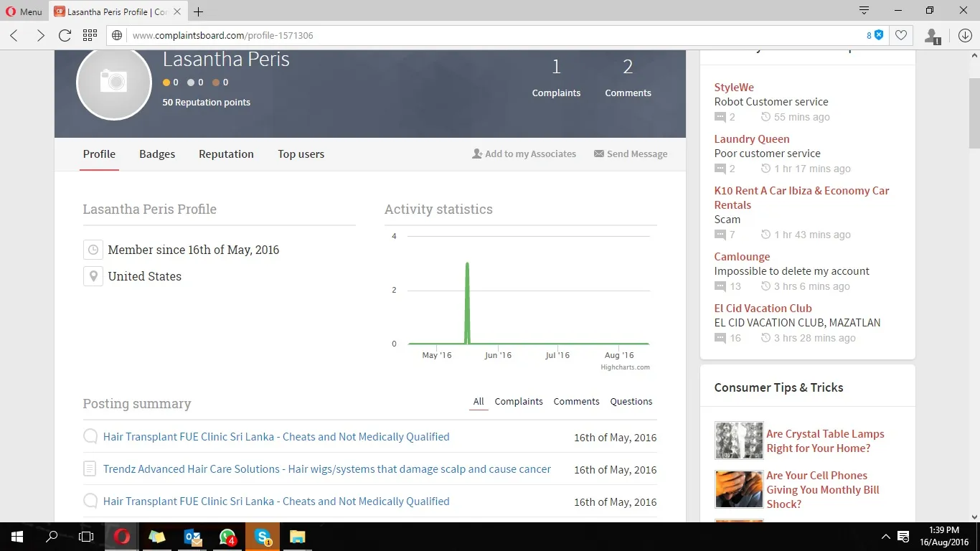Click the green activity spike in chart

pos(467,303)
